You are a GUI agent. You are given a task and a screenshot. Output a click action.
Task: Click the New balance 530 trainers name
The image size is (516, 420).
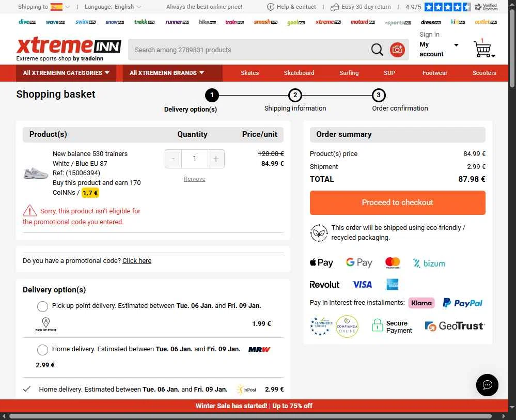click(x=90, y=154)
